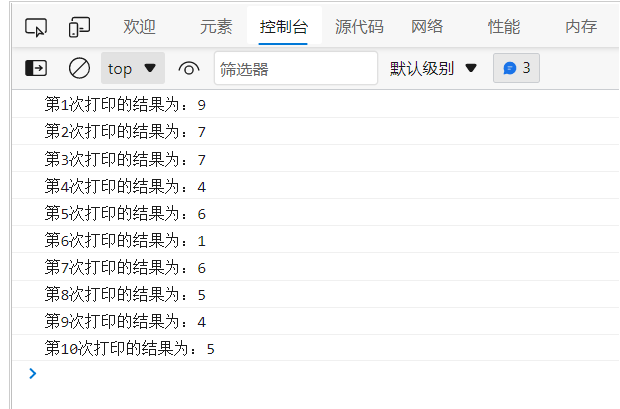Select the 第10次打印的结果为：5 log line

coord(130,348)
